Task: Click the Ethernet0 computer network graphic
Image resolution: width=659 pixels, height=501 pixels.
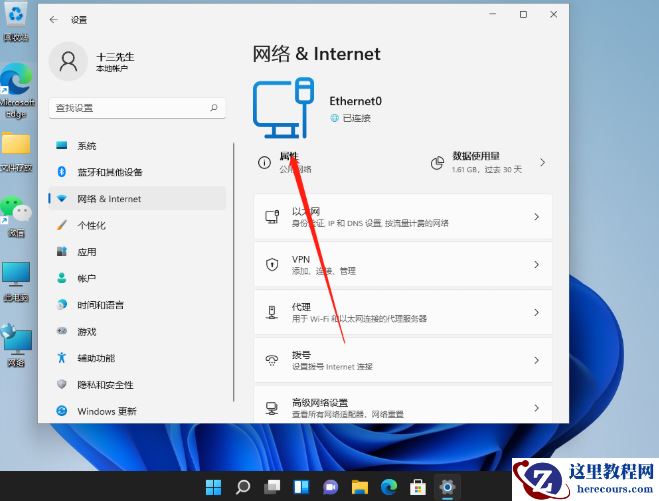Action: pos(283,108)
